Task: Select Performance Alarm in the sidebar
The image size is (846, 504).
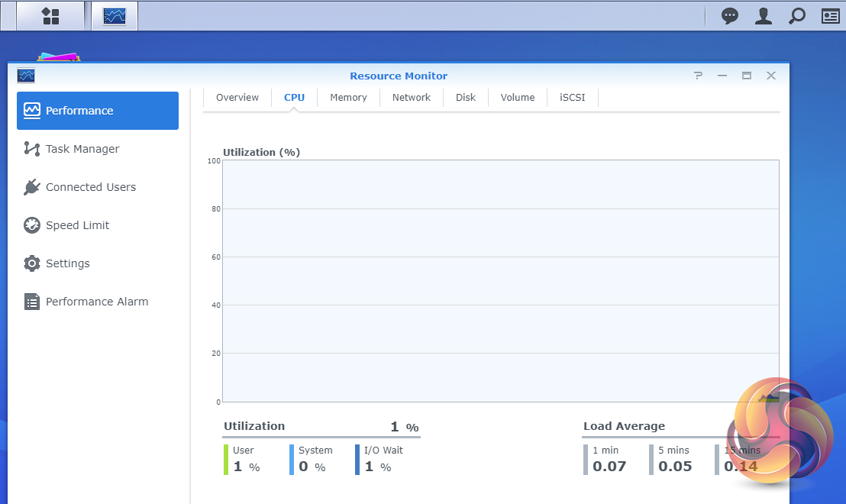Action: pos(97,302)
